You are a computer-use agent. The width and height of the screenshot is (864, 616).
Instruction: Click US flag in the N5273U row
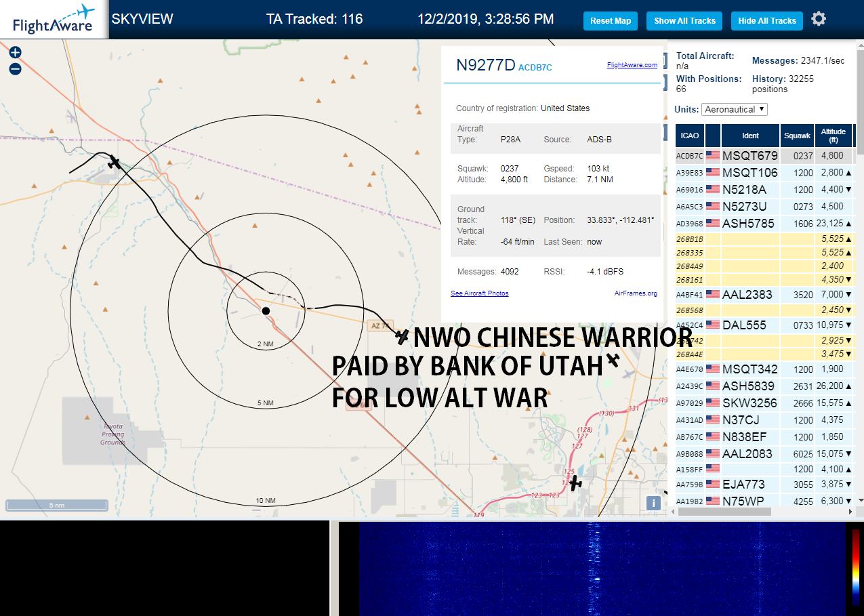click(x=713, y=206)
